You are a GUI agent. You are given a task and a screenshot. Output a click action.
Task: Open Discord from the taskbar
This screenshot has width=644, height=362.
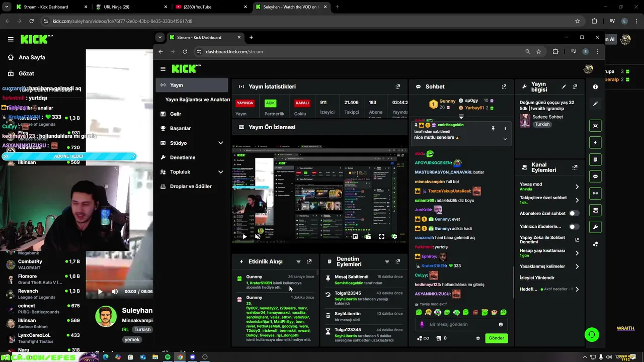click(x=192, y=357)
